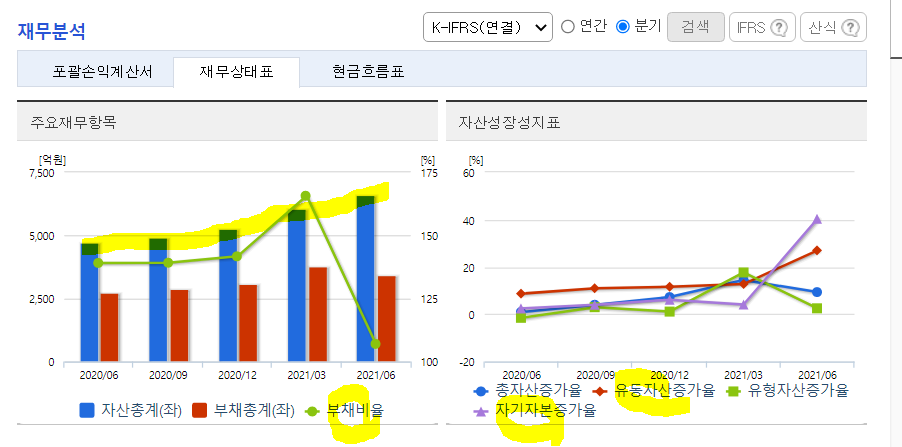The image size is (902, 447).
Task: Click the red diamond marker of 유동자산증가율
Action: [x=601, y=391]
